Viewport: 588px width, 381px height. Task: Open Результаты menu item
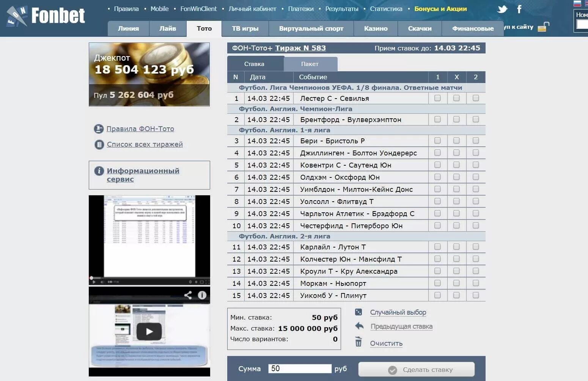coord(342,9)
